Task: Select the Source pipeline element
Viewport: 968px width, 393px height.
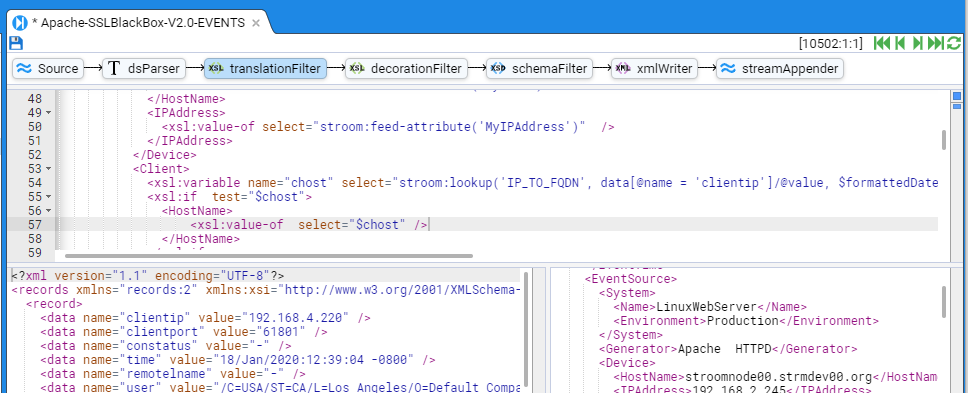Action: [48, 68]
